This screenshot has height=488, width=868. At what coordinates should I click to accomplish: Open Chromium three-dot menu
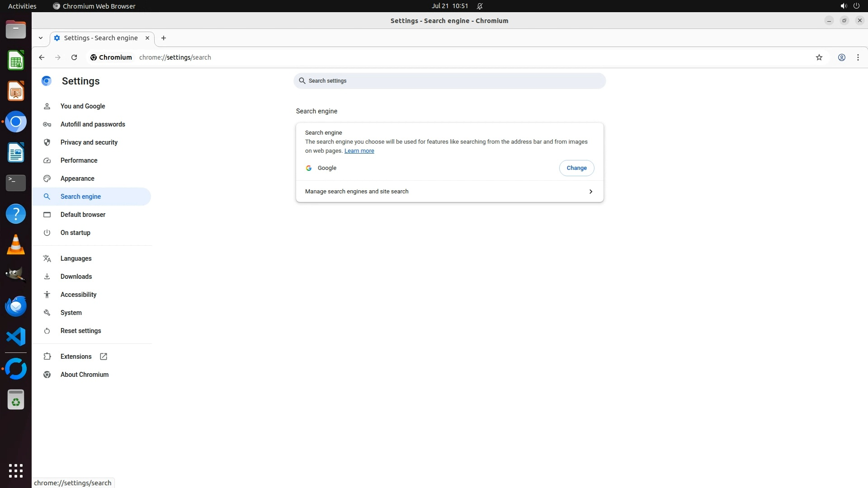coord(858,57)
